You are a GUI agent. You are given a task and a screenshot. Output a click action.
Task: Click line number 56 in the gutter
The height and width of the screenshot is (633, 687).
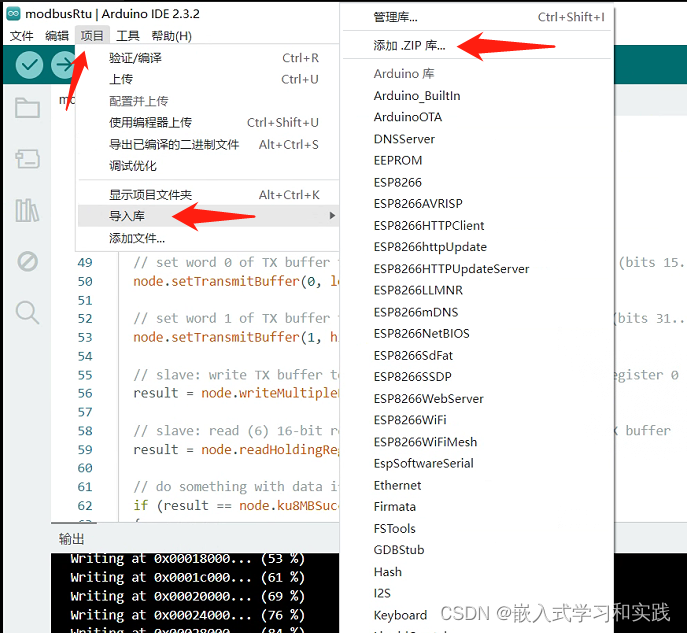click(85, 393)
